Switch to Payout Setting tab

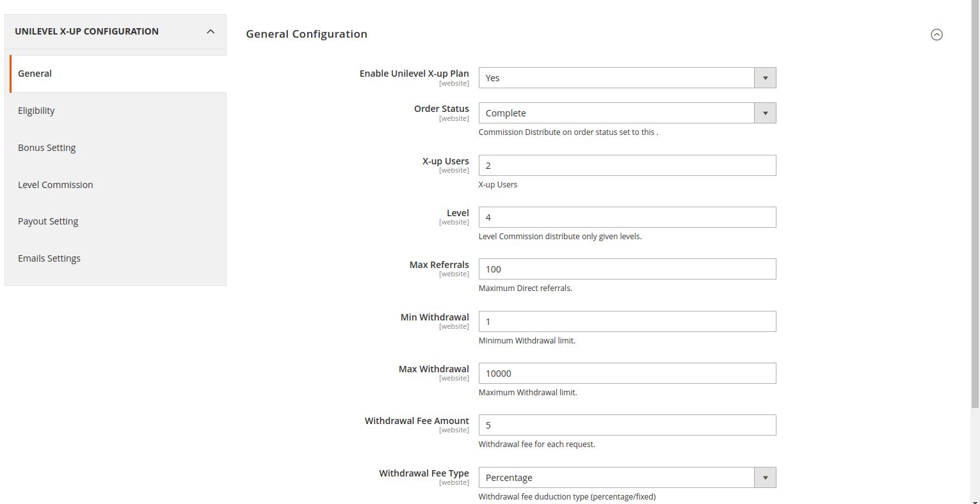pos(48,221)
